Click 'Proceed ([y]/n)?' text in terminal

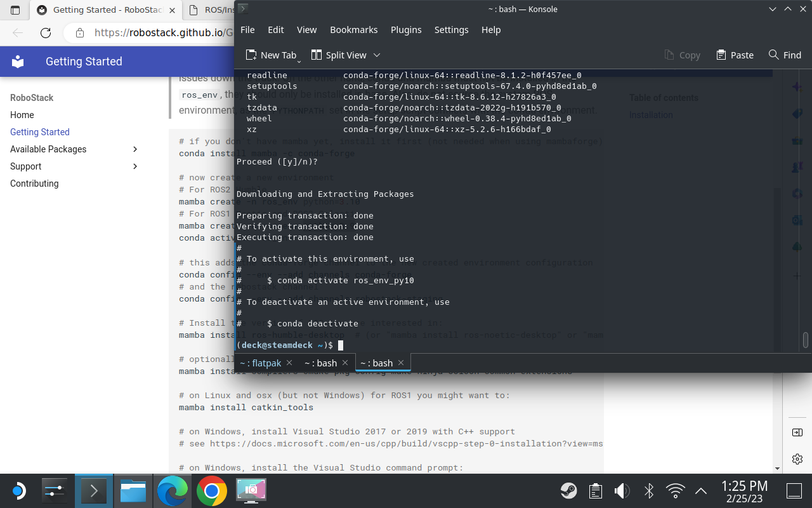click(x=277, y=161)
